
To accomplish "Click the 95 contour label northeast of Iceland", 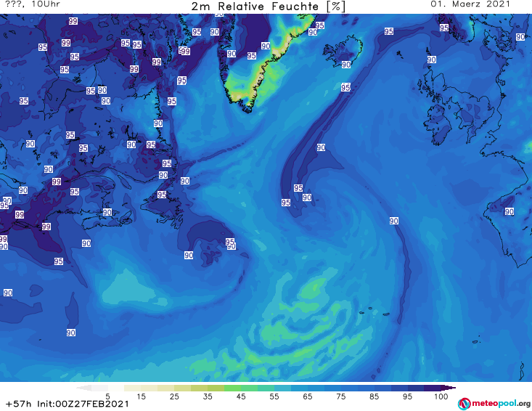I will click(389, 31).
